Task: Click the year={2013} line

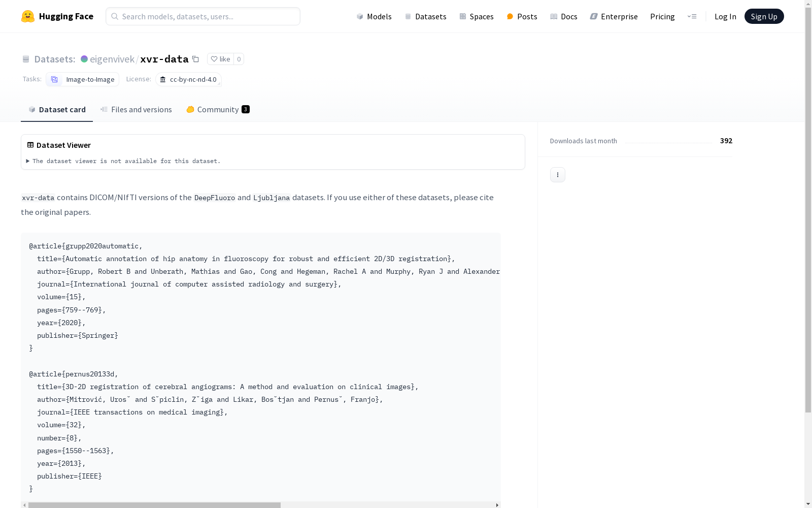Action: click(61, 463)
